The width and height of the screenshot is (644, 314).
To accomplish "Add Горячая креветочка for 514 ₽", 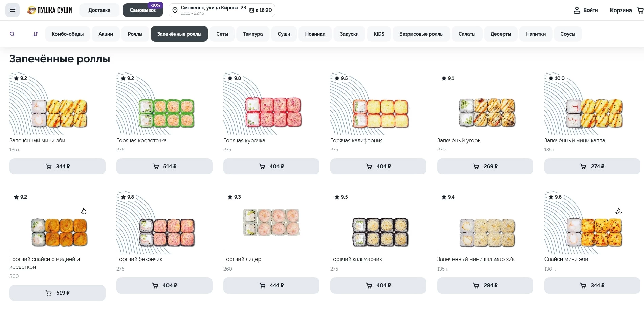I will [x=164, y=166].
